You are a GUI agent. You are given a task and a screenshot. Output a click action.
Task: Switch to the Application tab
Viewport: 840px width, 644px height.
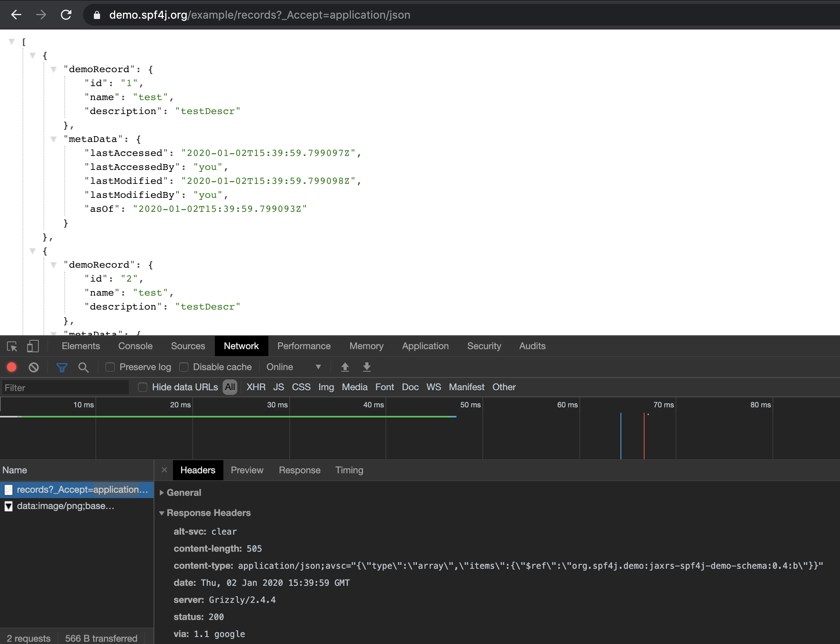point(425,346)
